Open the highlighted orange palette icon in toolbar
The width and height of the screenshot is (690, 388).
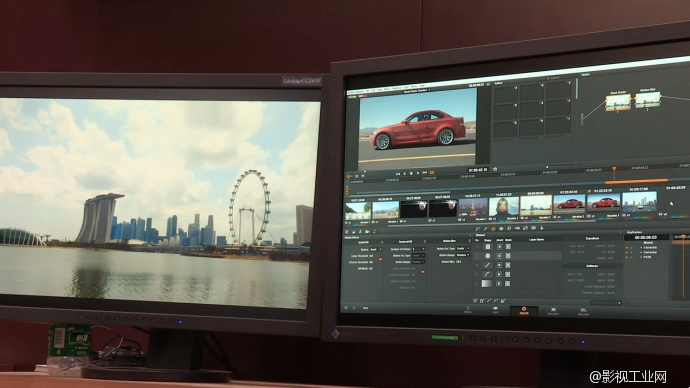pyautogui.click(x=493, y=229)
